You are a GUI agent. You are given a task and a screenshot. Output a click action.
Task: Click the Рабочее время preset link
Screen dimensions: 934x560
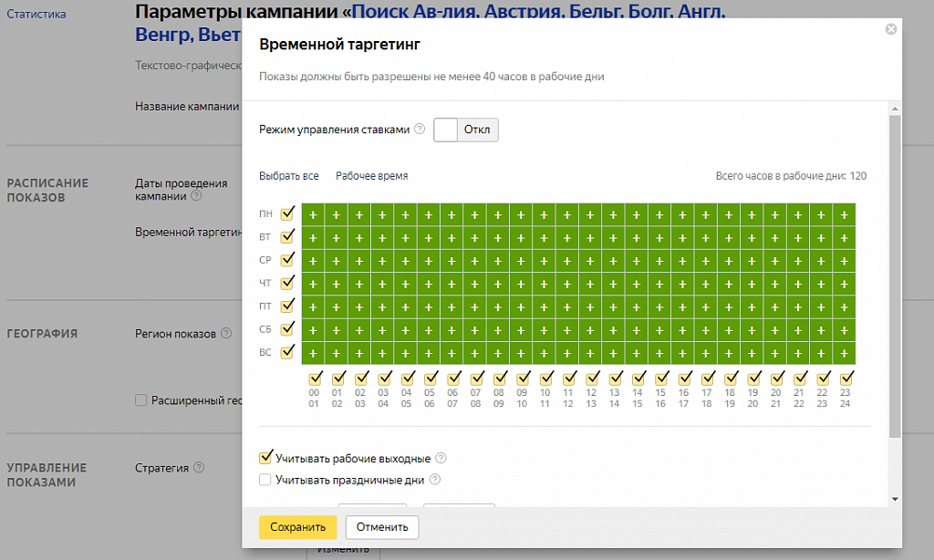click(371, 176)
